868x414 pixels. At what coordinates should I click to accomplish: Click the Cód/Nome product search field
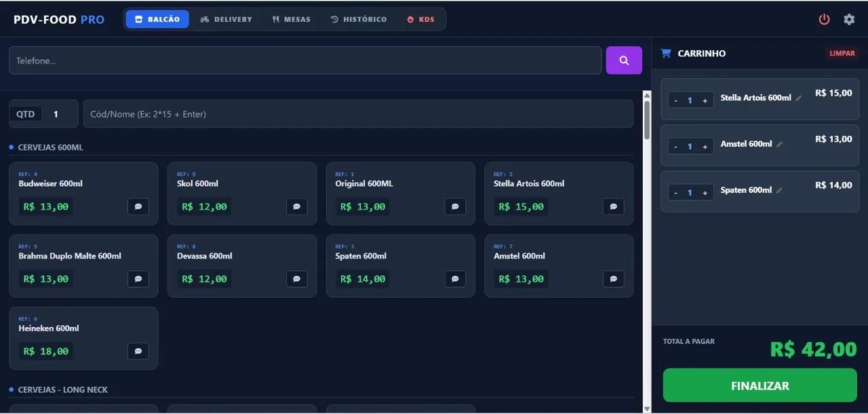coord(358,114)
